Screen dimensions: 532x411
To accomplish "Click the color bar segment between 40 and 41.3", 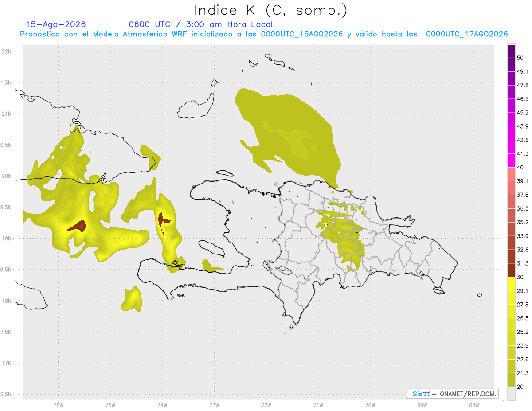I will (512, 160).
